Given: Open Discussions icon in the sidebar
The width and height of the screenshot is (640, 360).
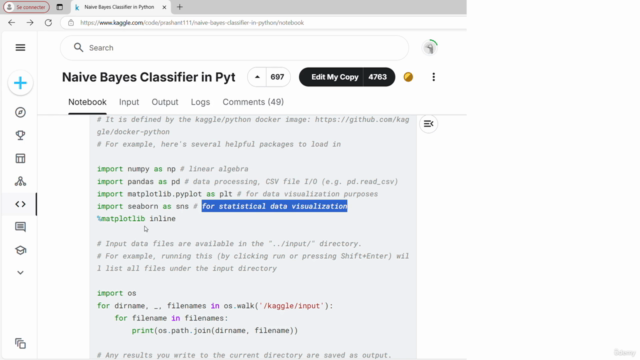Looking at the screenshot, I should pos(20,227).
